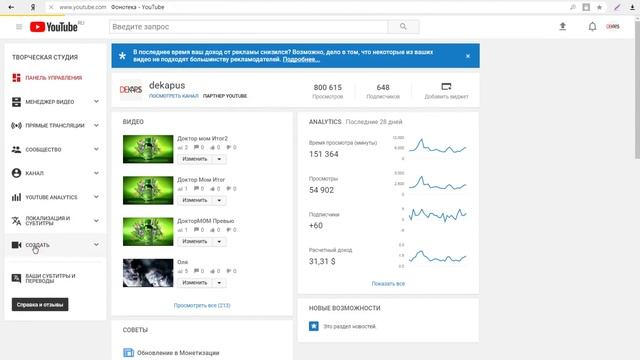Go back with browser back arrow
640x360 pixels.
point(11,7)
